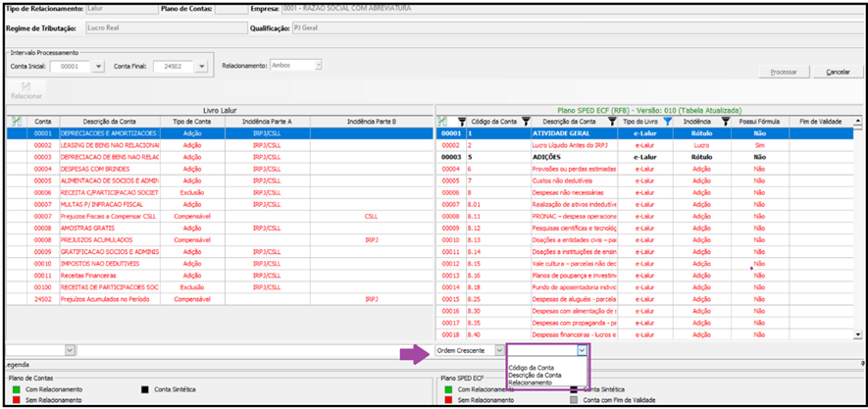The height and width of the screenshot is (409, 868).
Task: Select SPED row Lucro Líquido Antes do IRPJ
Action: pyautogui.click(x=645, y=144)
